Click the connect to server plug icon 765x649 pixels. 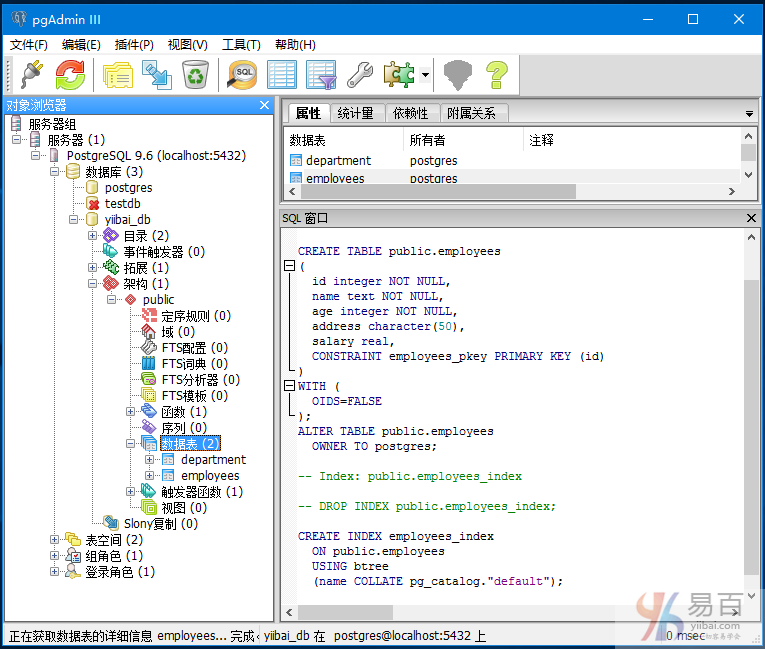coord(32,74)
